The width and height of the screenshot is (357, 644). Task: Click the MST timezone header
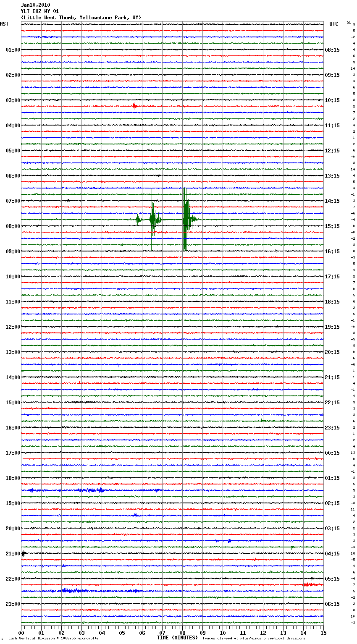pos(4,24)
